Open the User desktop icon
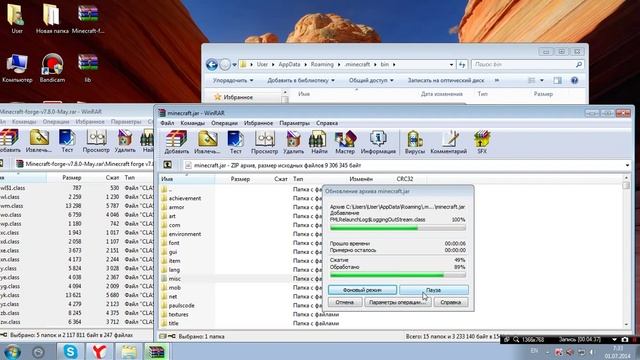640x360 pixels. coord(17,18)
